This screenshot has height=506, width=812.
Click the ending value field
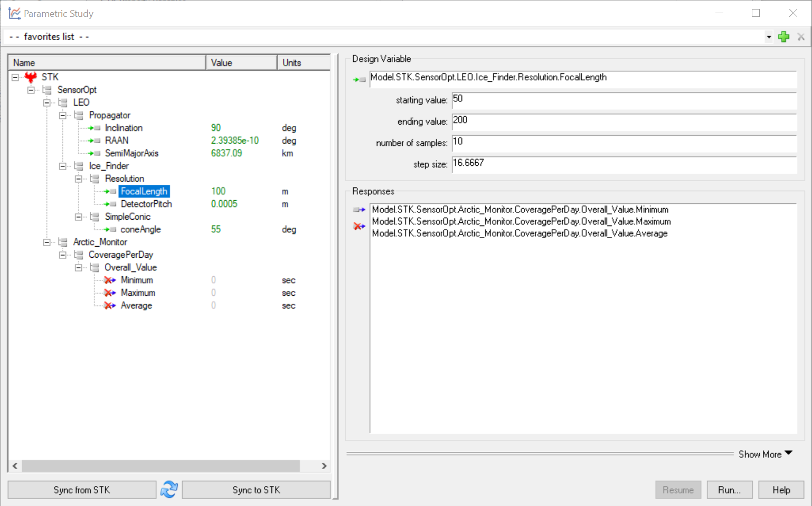[624, 121]
